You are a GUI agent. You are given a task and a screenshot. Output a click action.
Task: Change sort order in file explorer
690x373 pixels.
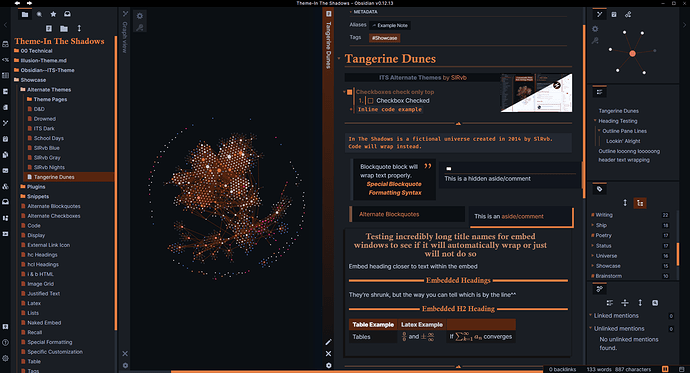click(79, 29)
